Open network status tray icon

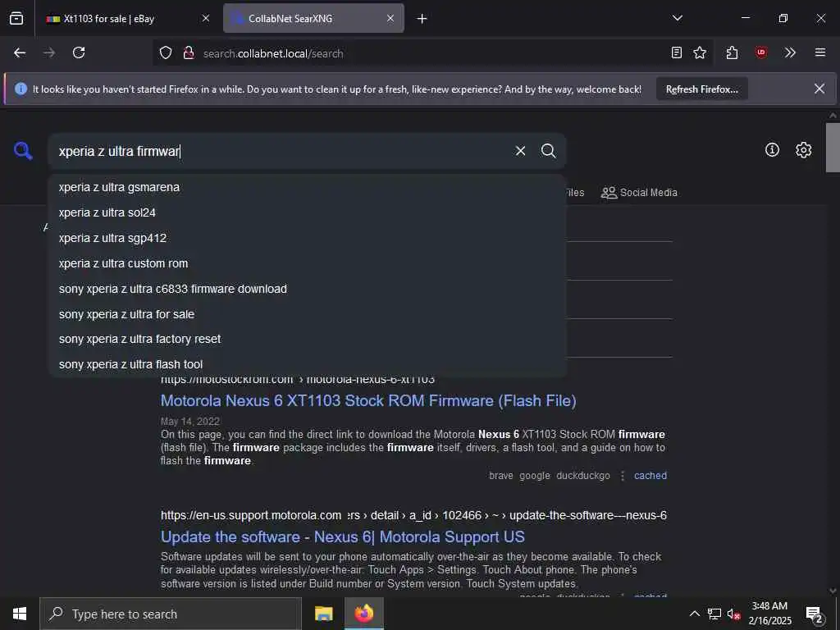coord(714,614)
